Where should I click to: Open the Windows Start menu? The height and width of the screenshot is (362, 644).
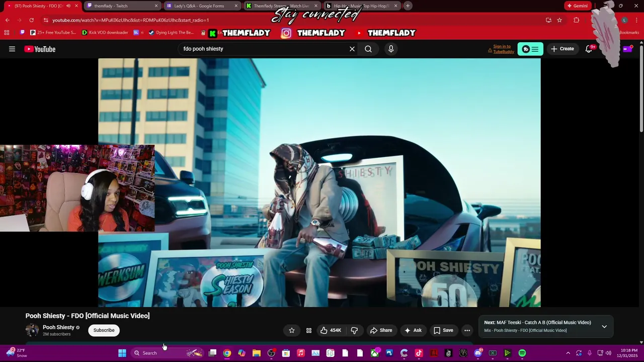point(122,353)
